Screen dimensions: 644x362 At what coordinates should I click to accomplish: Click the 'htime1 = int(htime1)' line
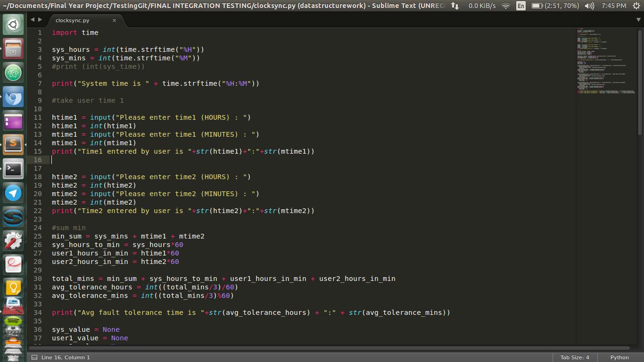(x=94, y=126)
